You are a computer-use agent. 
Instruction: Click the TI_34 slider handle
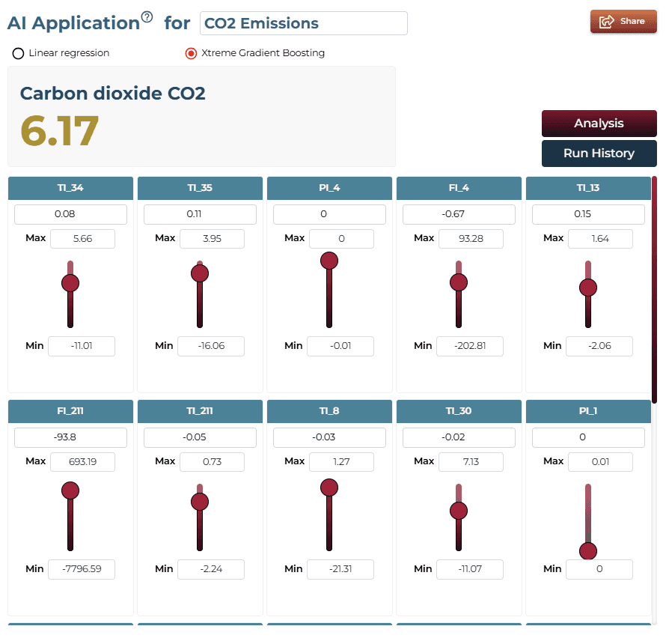coord(70,283)
